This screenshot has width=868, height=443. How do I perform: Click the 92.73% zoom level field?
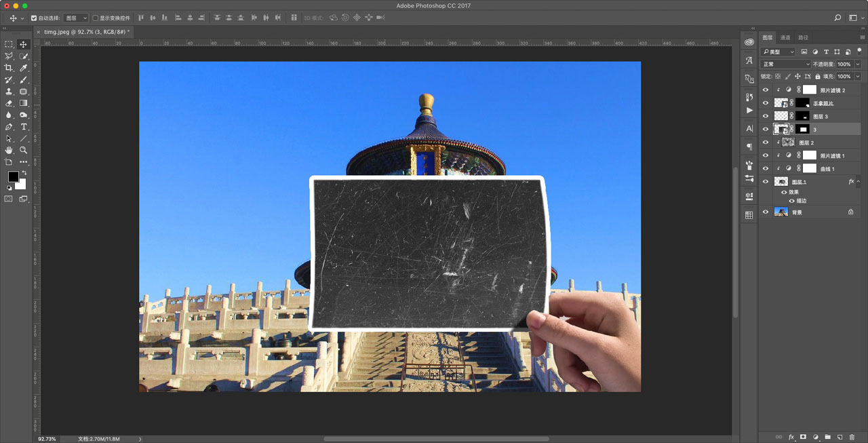pos(47,439)
